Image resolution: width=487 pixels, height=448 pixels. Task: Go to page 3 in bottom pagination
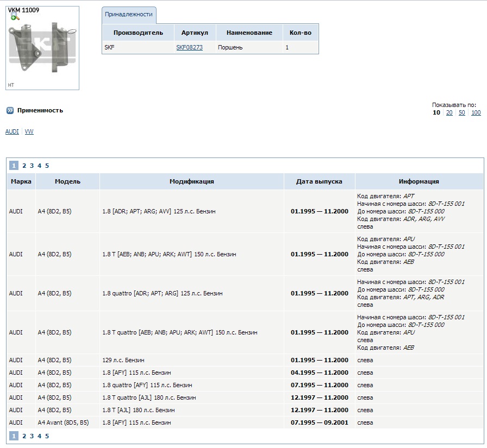pyautogui.click(x=32, y=436)
